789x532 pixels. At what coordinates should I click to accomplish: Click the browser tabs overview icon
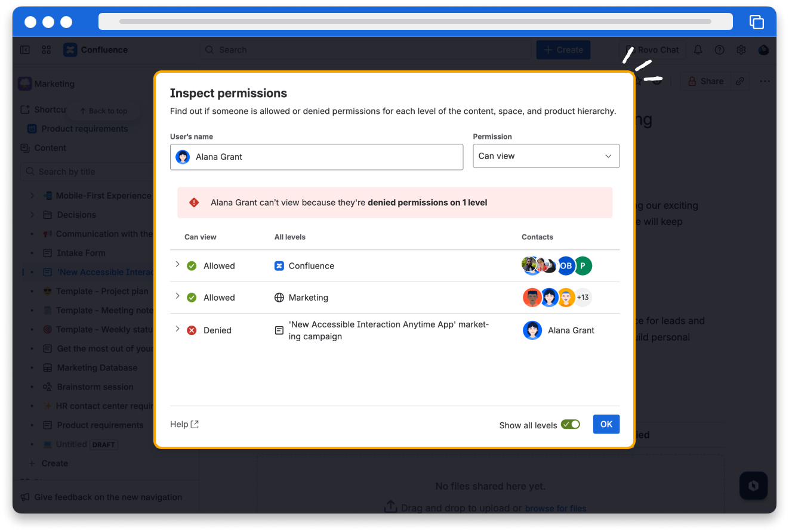coord(756,22)
